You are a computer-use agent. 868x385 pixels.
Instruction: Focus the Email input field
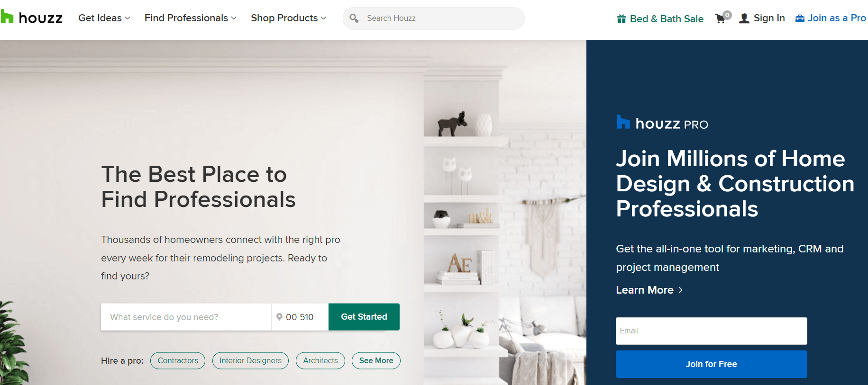pyautogui.click(x=711, y=331)
